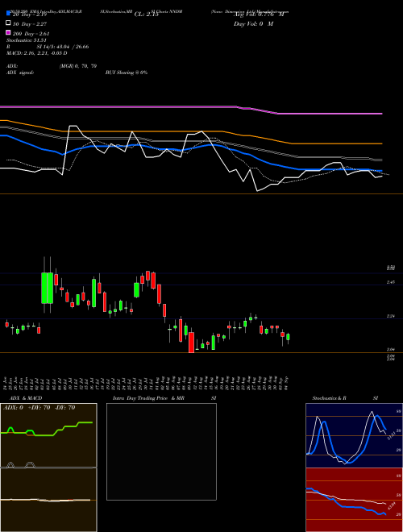Click the 2.45 price axis label
This screenshot has width=403, height=532.
coord(391,282)
